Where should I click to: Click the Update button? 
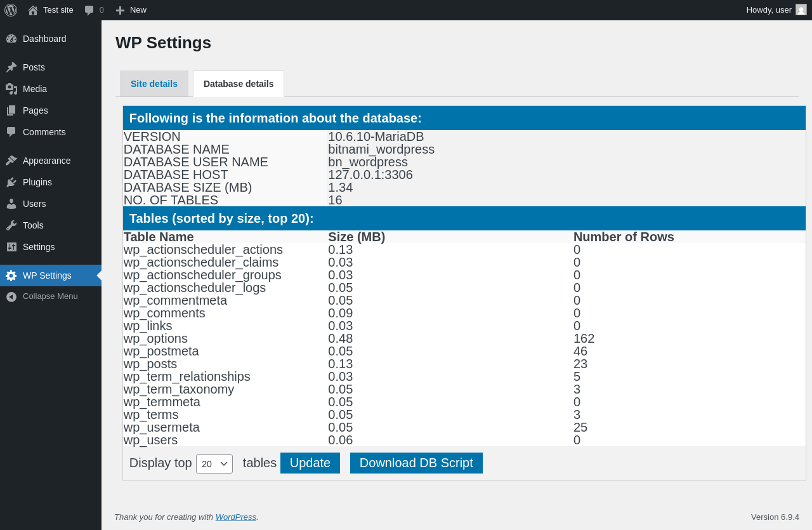[310, 463]
